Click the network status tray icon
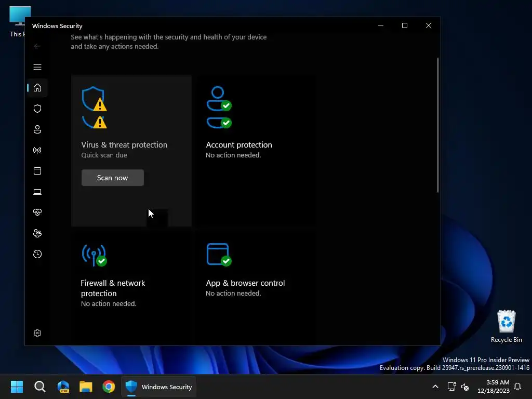Image resolution: width=532 pixels, height=399 pixels. point(451,387)
